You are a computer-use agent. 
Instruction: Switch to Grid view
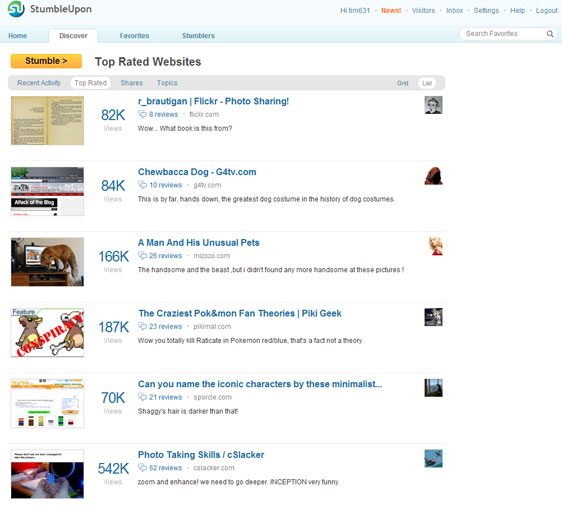(x=402, y=83)
